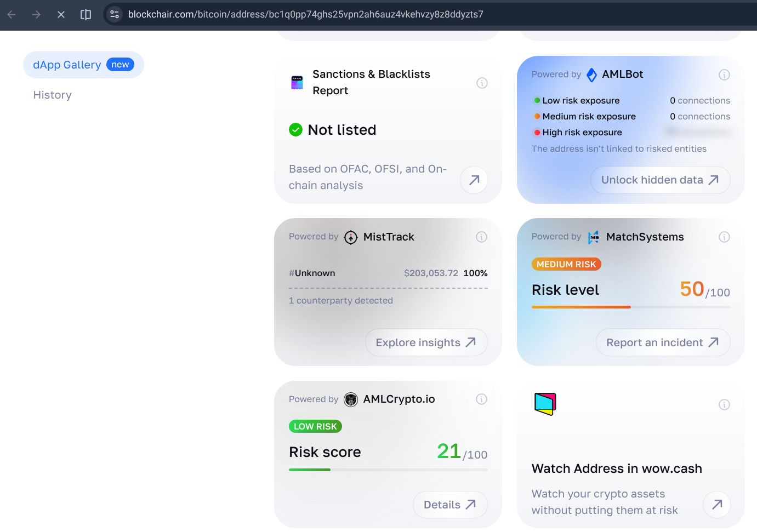
Task: Click the site information icon in address bar
Action: coord(115,14)
